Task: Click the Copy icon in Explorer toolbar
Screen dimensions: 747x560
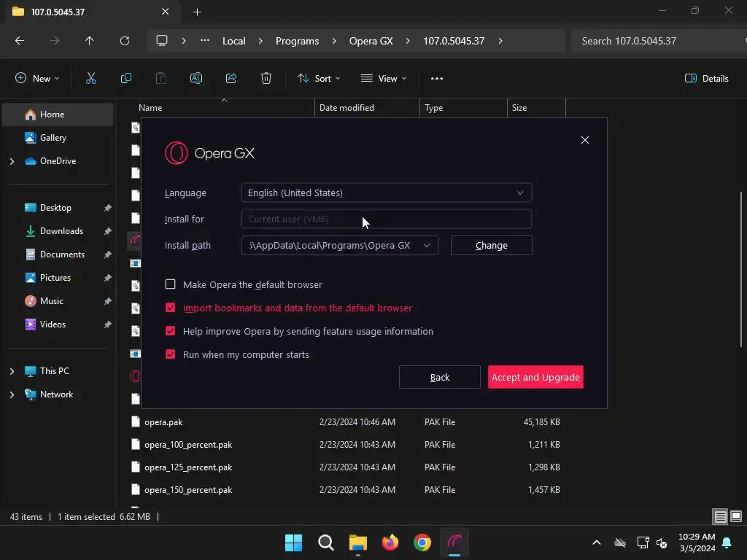Action: pyautogui.click(x=125, y=79)
